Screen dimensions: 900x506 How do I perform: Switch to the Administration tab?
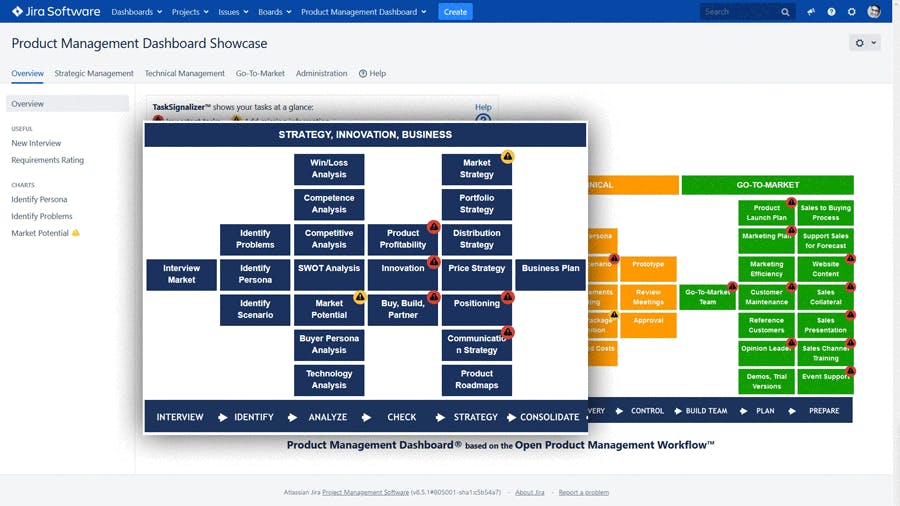321,73
